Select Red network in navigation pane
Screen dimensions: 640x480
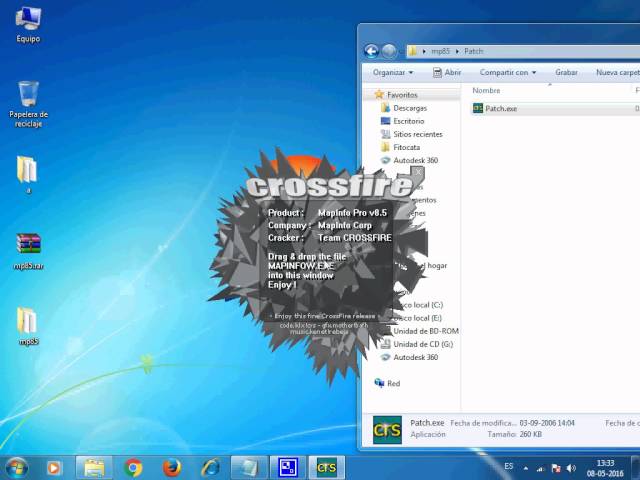387,383
